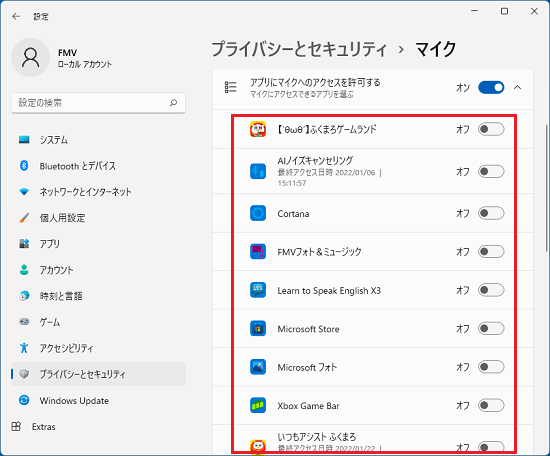Click プライバシーとセキュリティ breadcrumb link
This screenshot has width=550, height=456.
click(x=299, y=49)
